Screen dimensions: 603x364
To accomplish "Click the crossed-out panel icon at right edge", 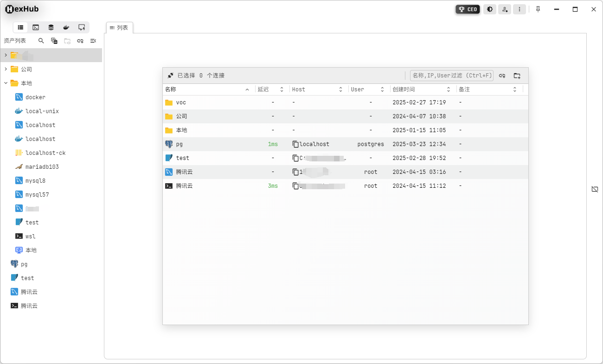I will point(595,189).
